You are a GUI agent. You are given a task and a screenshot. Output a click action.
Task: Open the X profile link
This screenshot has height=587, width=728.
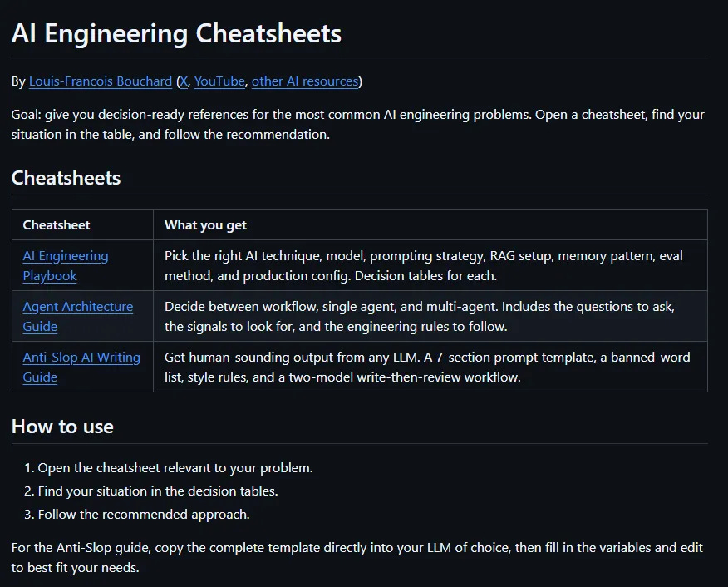pos(184,81)
